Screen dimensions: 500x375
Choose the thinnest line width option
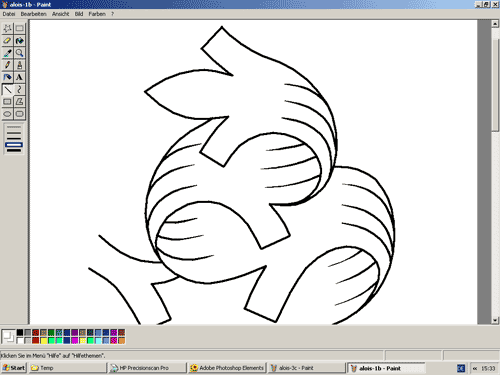coord(14,127)
